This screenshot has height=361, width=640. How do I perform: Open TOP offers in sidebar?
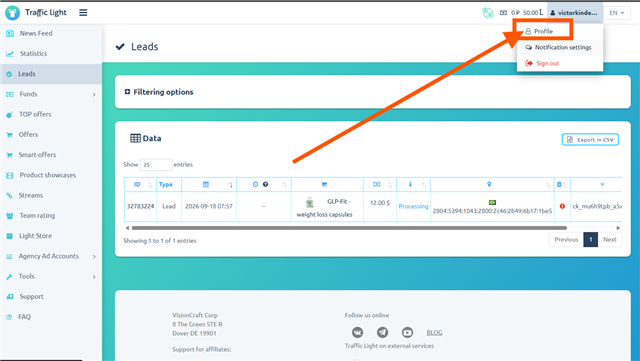(x=35, y=114)
